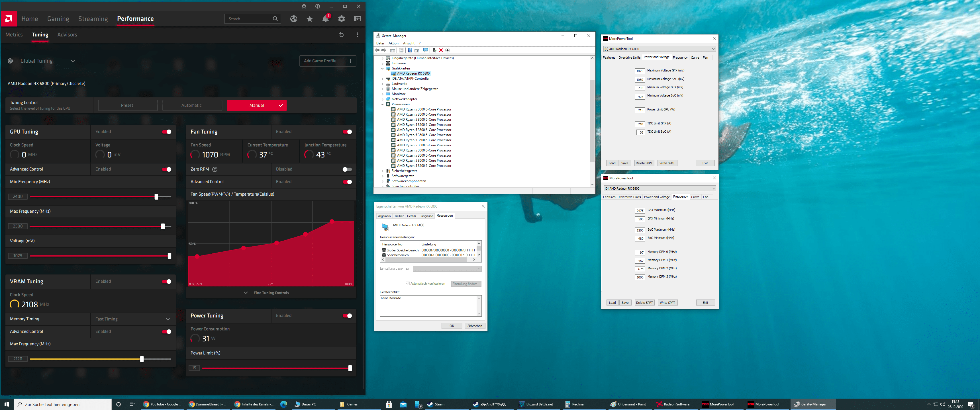This screenshot has width=980, height=410.
Task: Open Task View icon in taskbar
Action: (132, 404)
